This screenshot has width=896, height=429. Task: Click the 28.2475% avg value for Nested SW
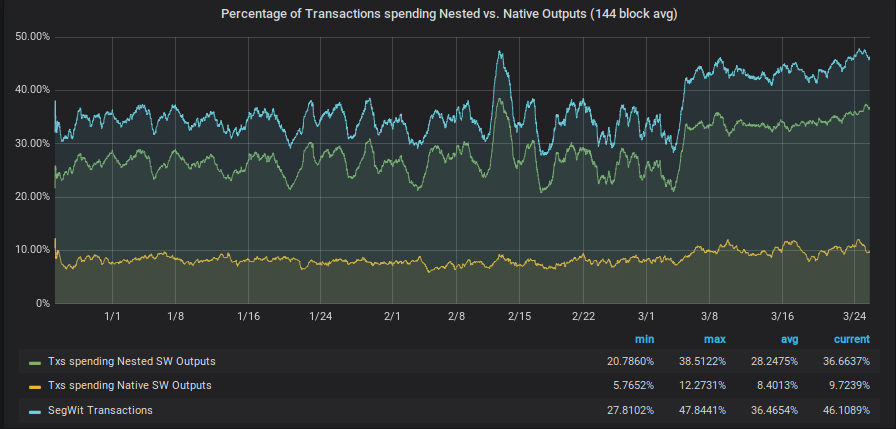point(774,362)
